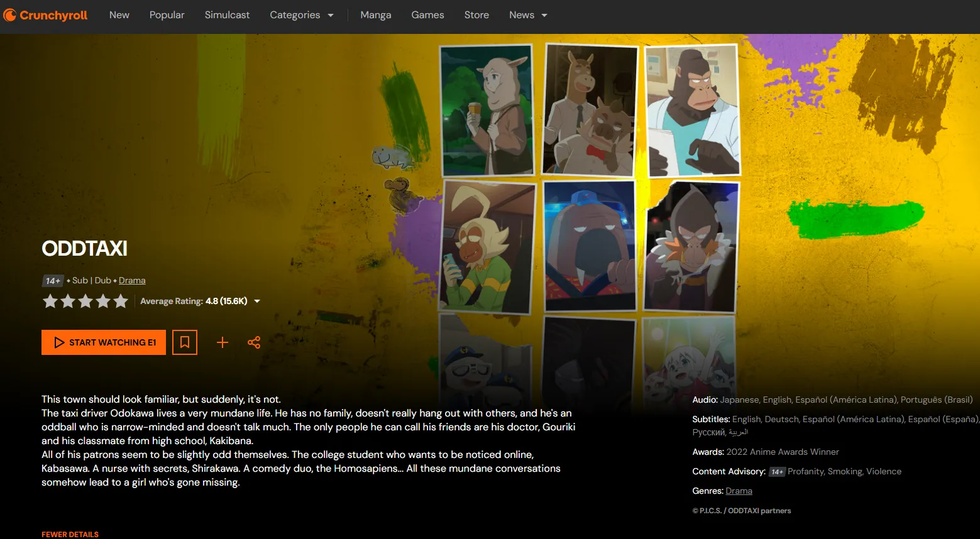Click the gorilla doctor character thumbnail
Viewport: 980px width, 539px height.
692,111
